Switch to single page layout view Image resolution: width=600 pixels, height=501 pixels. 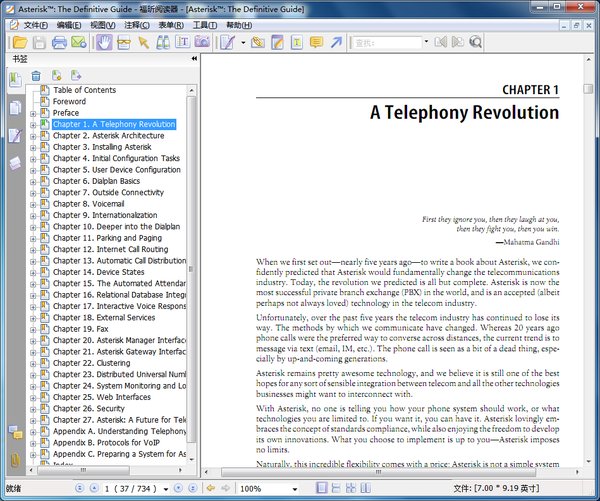click(323, 488)
